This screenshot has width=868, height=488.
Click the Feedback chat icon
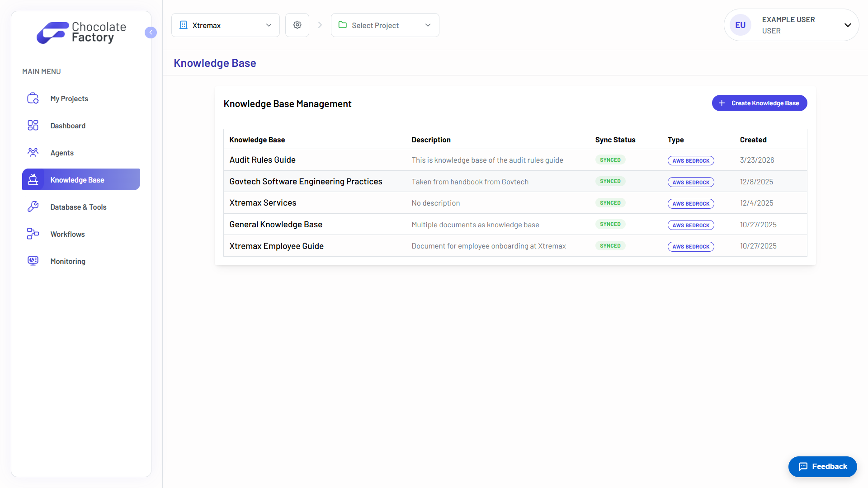tap(803, 467)
